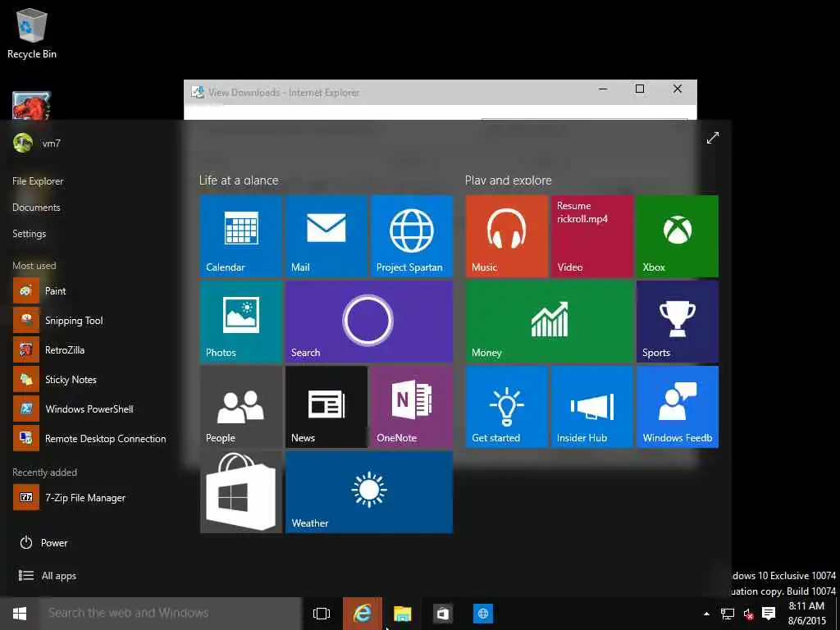Open the People tile
Image resolution: width=840 pixels, height=630 pixels.
click(240, 407)
